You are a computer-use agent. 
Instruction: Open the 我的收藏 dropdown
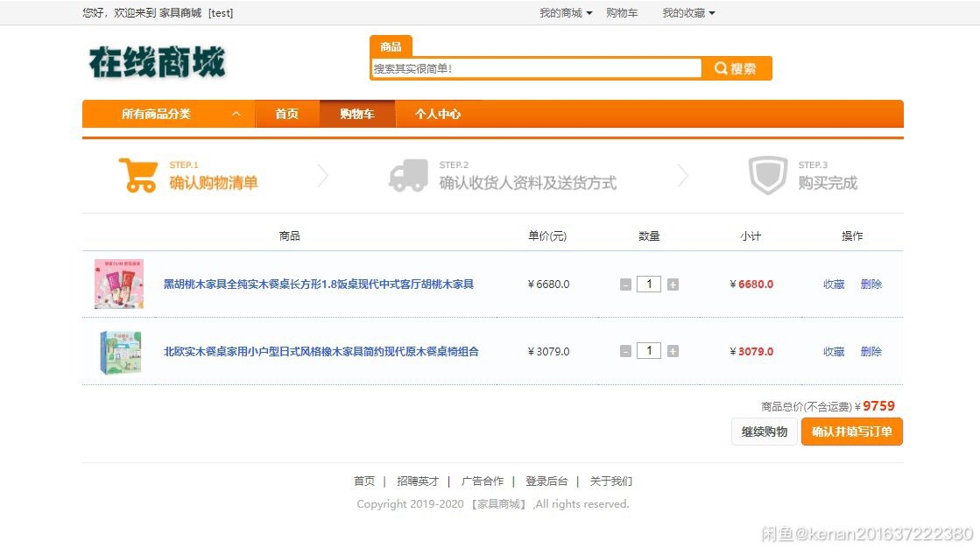click(688, 13)
